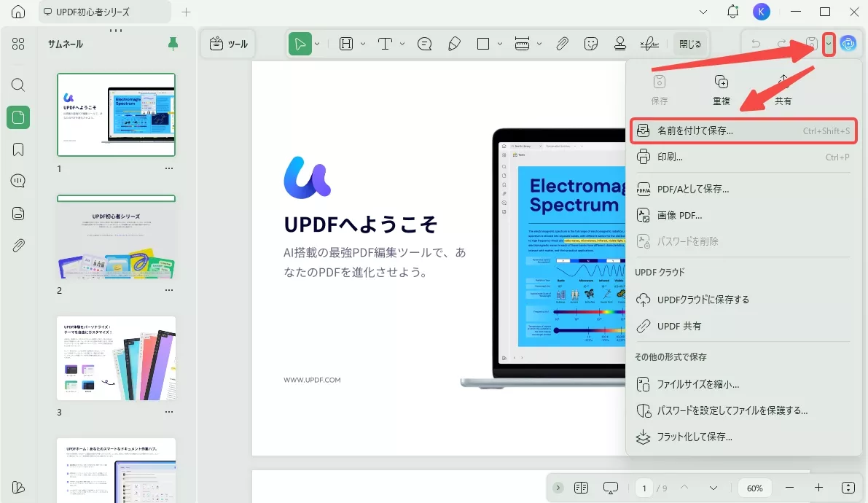Expand the selection tool dropdown arrow
The image size is (868, 503).
[x=317, y=44]
